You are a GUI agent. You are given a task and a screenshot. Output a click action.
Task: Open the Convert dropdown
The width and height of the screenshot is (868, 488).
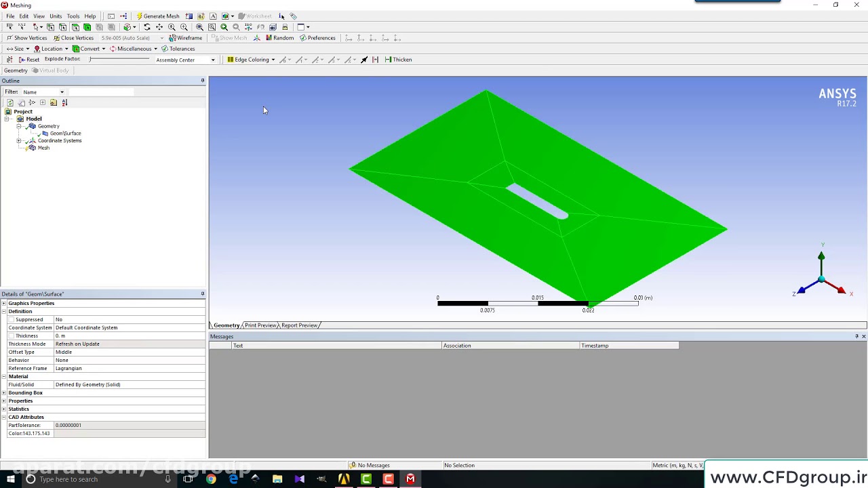click(89, 49)
